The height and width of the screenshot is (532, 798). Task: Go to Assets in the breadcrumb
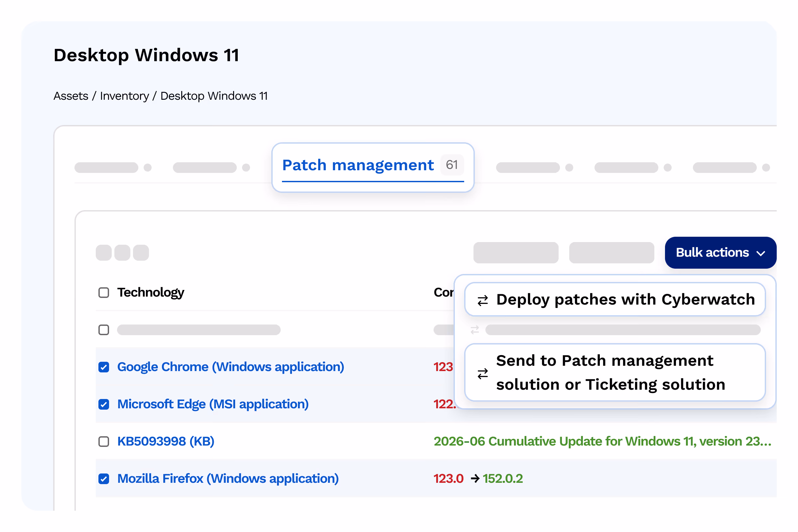(x=71, y=96)
